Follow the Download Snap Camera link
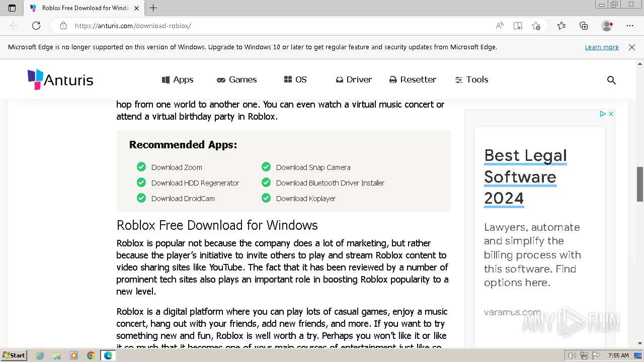The width and height of the screenshot is (644, 362). [x=313, y=167]
